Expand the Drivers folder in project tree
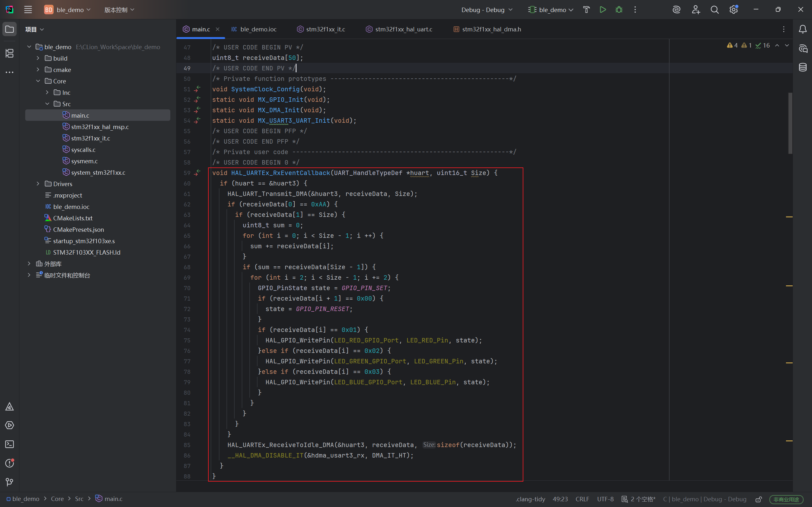 pos(38,184)
